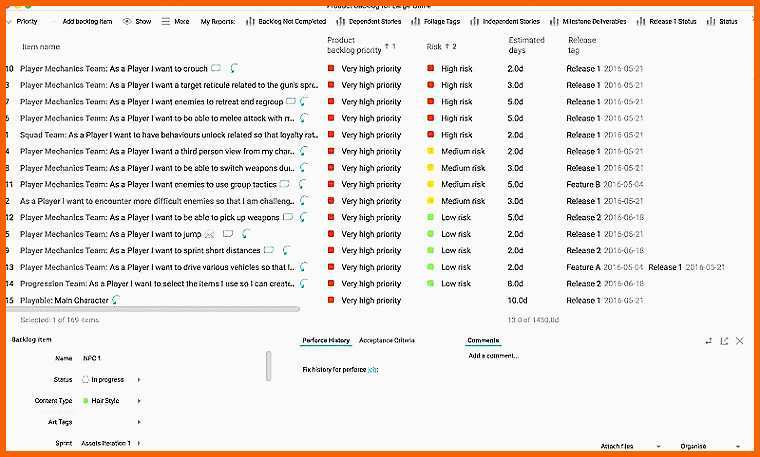Click the link arrow icon on Main Character row
Image resolution: width=760 pixels, height=457 pixels.
(116, 300)
